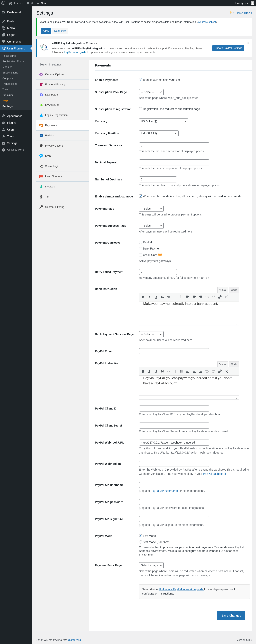The height and width of the screenshot is (644, 256).
Task: Expand Currency Position dropdown
Action: [x=159, y=133]
